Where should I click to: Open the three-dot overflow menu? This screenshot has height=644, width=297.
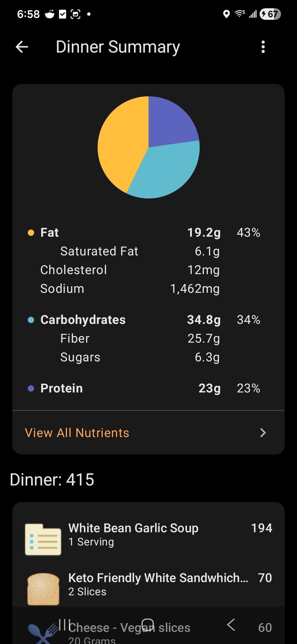(x=263, y=47)
